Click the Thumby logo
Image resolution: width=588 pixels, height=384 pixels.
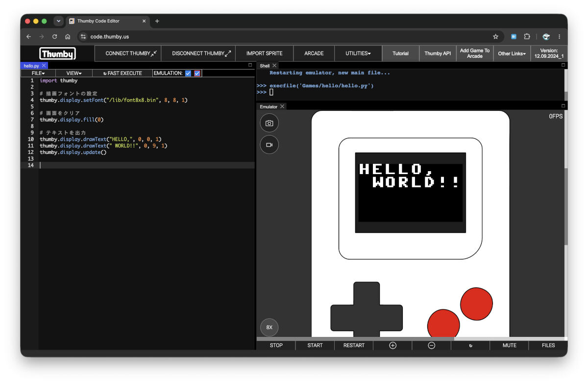(x=58, y=53)
